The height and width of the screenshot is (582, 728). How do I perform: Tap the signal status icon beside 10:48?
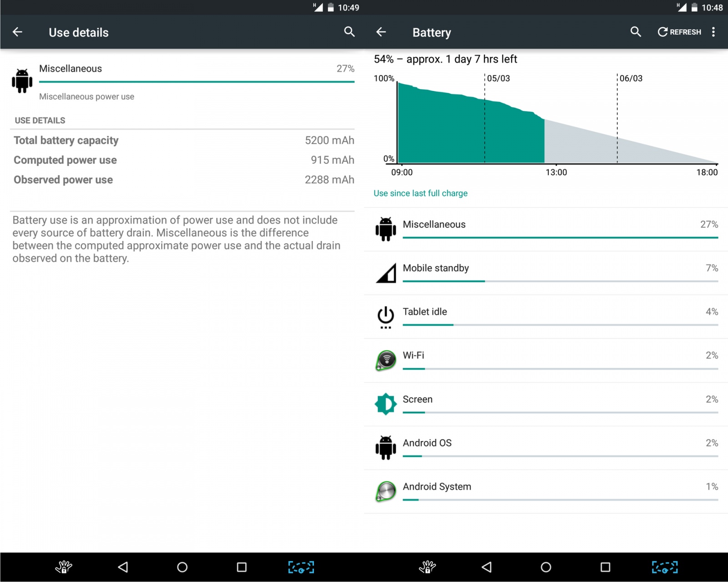(x=681, y=7)
